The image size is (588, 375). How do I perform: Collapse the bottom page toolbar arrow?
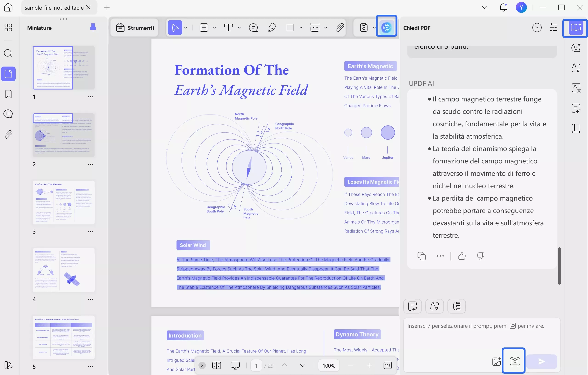(x=202, y=365)
